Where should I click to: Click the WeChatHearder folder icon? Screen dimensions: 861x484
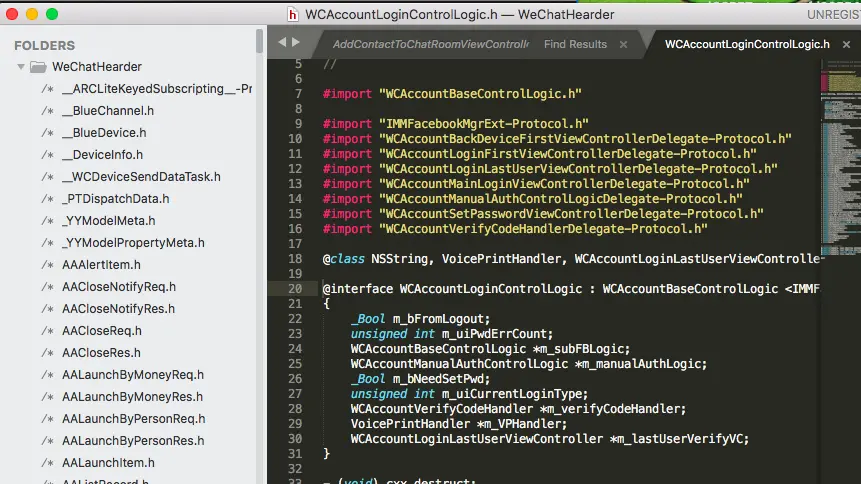38,67
